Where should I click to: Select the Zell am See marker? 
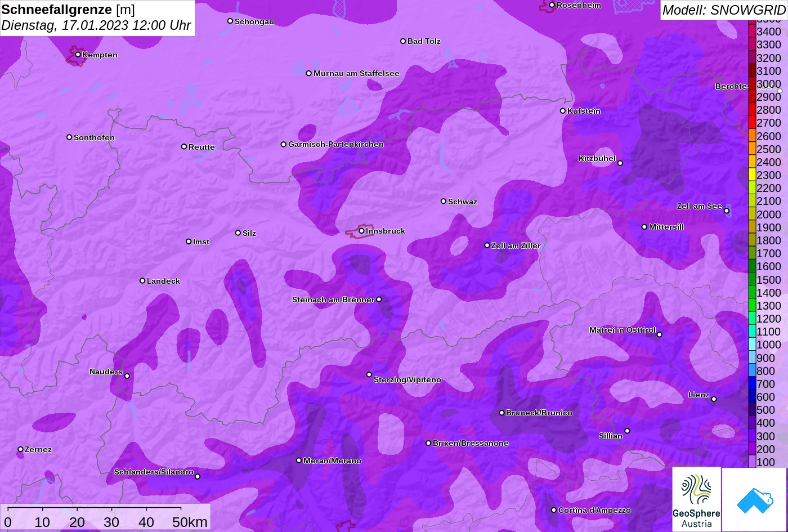[727, 211]
